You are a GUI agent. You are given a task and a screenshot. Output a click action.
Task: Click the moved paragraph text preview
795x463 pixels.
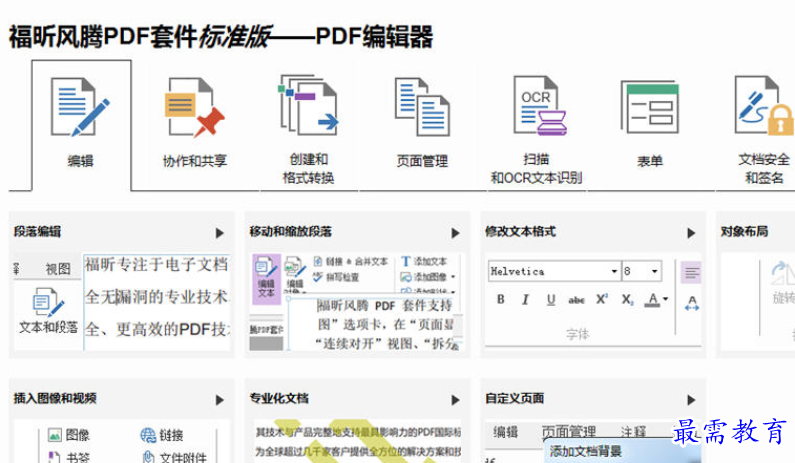click(386, 325)
